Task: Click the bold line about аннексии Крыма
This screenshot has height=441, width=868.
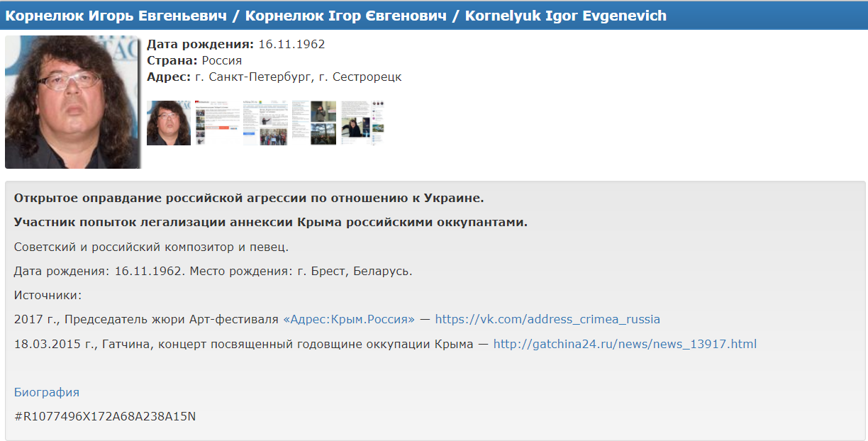Action: point(271,222)
